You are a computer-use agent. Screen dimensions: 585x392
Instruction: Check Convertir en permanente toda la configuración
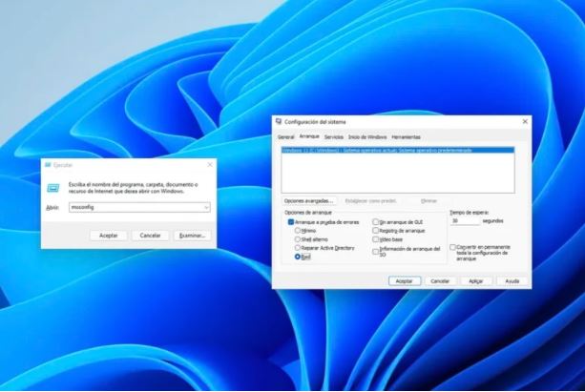click(452, 247)
